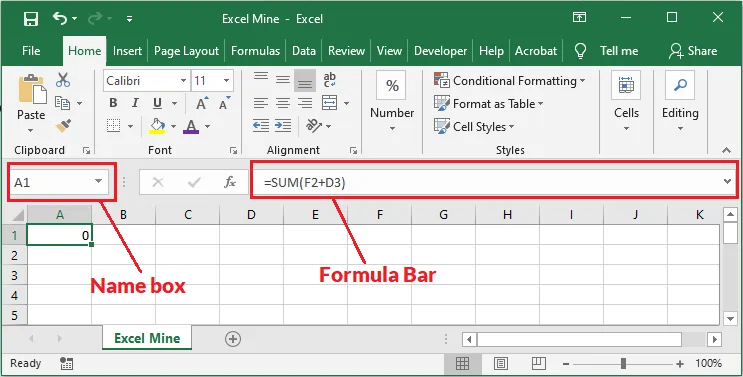743x377 pixels.
Task: Click the zoom slider handle
Action: 623,364
